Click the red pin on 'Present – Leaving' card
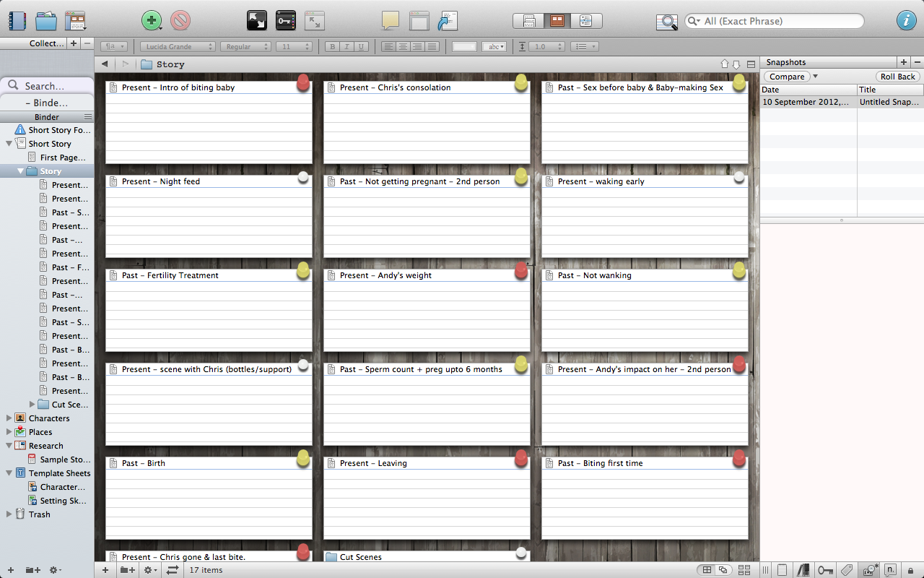 [x=521, y=458]
